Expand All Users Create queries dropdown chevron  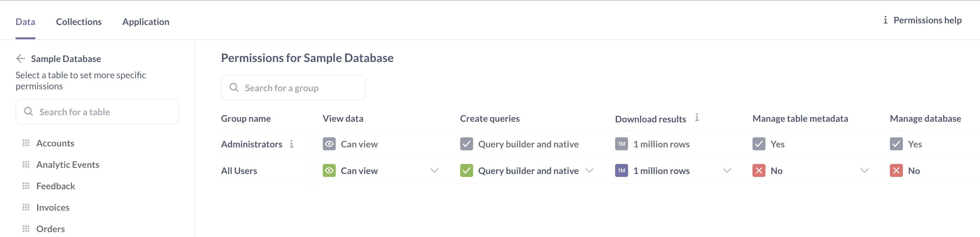click(x=589, y=170)
